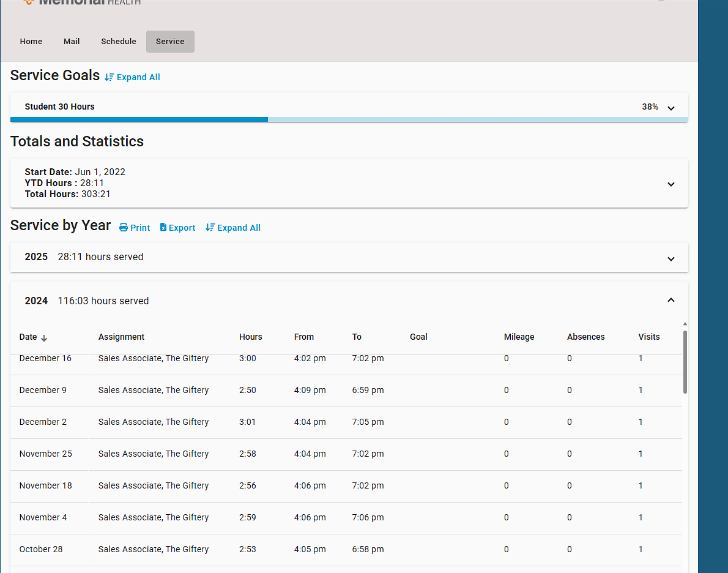The height and width of the screenshot is (573, 728).
Task: Click the Student 30 Hours progress bar
Action: 349,119
